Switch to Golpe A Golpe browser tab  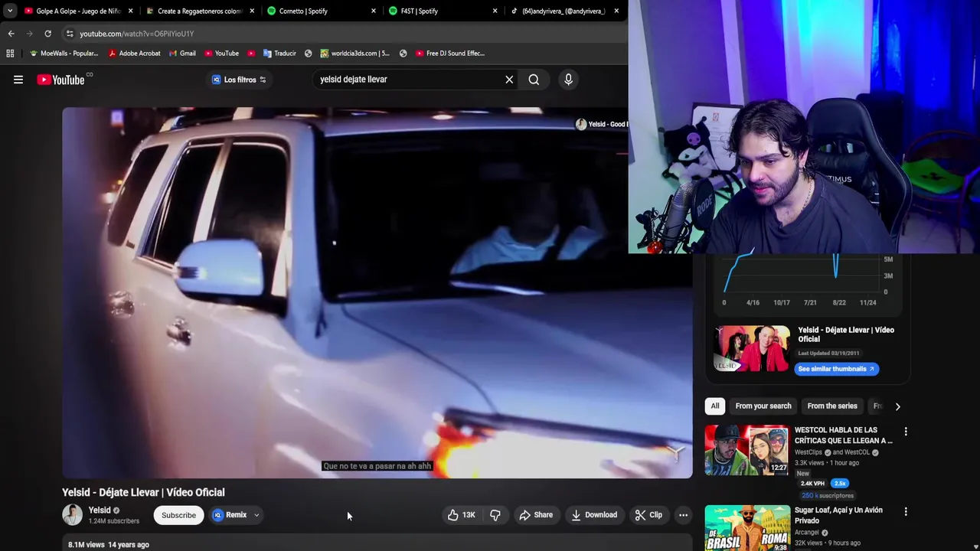(73, 11)
